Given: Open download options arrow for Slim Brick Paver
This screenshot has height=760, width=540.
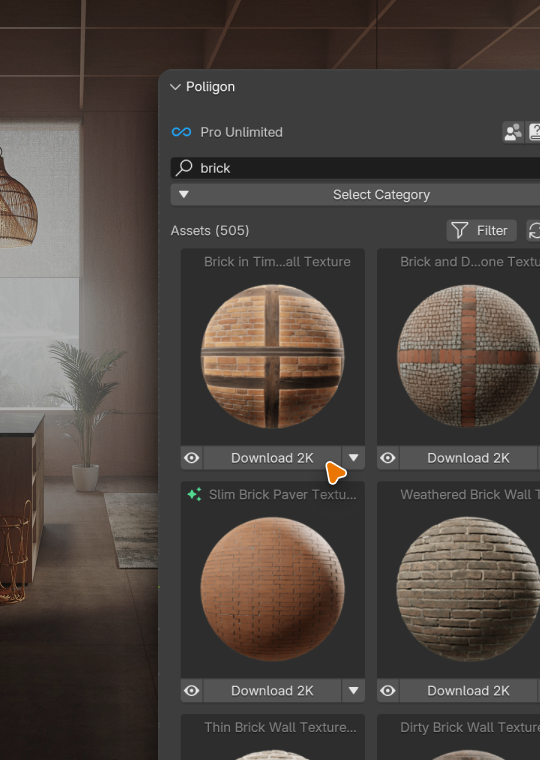Looking at the screenshot, I should 353,691.
